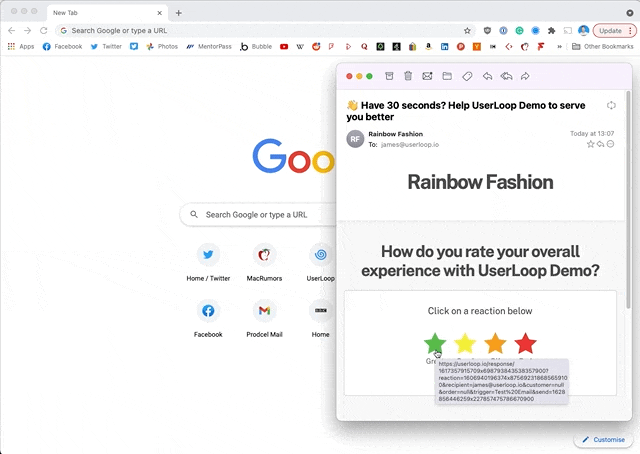The width and height of the screenshot is (640, 454).
Task: Open the Product Hunt bookmark icon
Action: tap(460, 47)
